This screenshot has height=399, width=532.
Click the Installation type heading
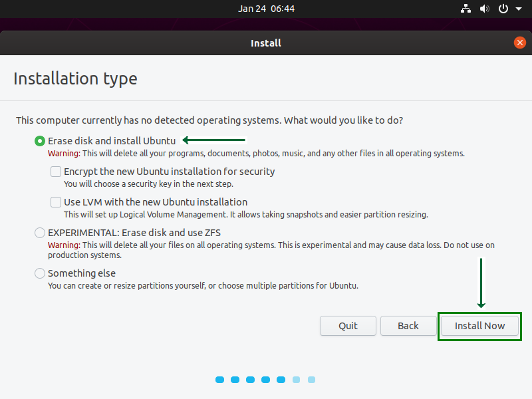click(x=75, y=78)
